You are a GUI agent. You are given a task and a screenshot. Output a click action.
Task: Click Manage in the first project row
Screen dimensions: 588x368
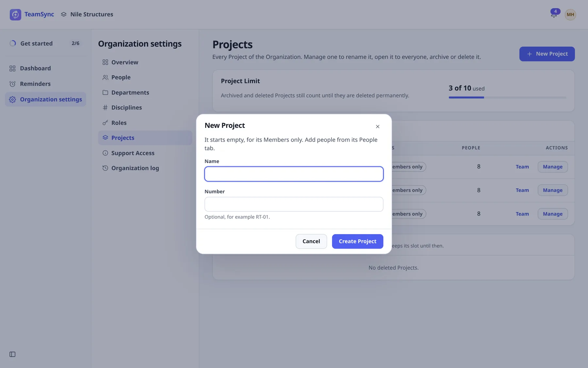point(552,167)
